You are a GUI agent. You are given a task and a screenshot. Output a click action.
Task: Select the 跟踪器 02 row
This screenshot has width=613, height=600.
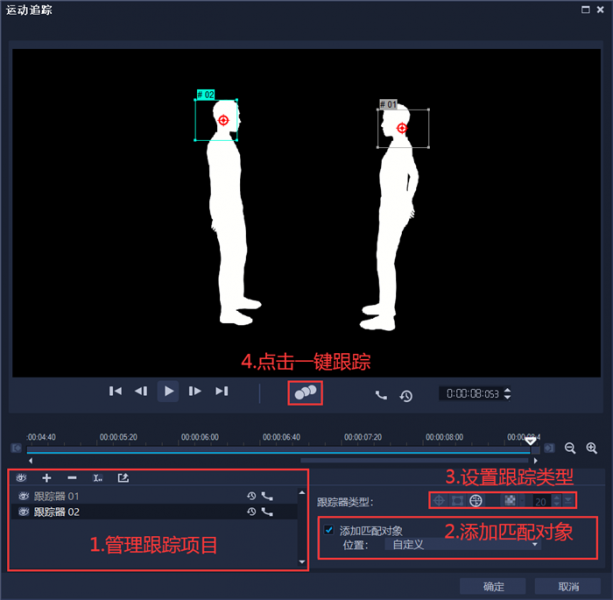(154, 512)
